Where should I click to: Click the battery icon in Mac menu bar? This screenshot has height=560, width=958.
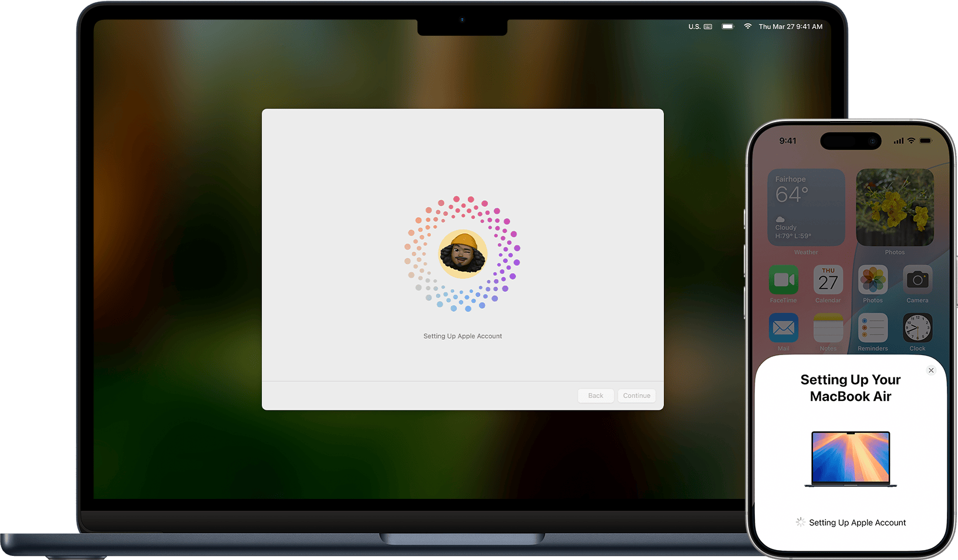(728, 26)
